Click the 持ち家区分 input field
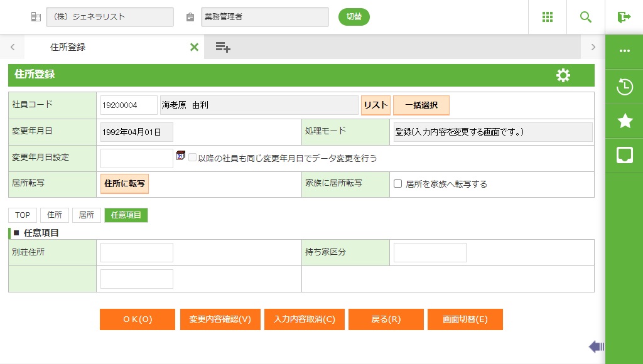This screenshot has height=364, width=643. [x=430, y=252]
